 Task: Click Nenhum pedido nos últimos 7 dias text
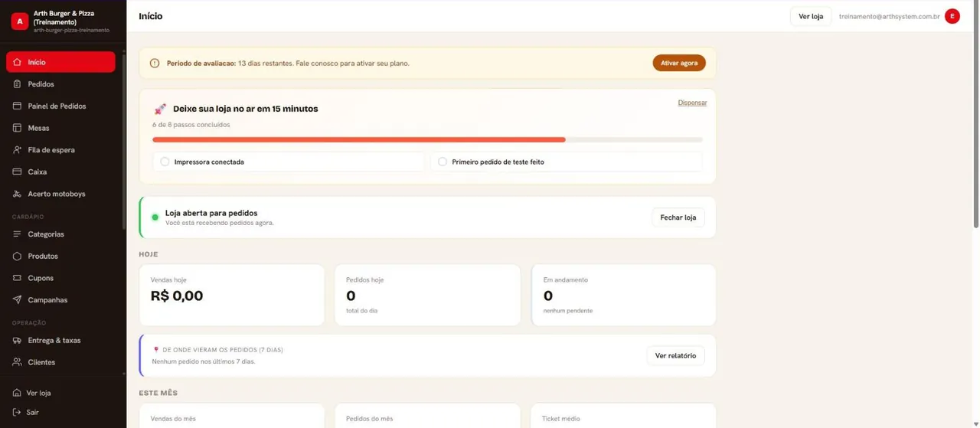(x=204, y=361)
